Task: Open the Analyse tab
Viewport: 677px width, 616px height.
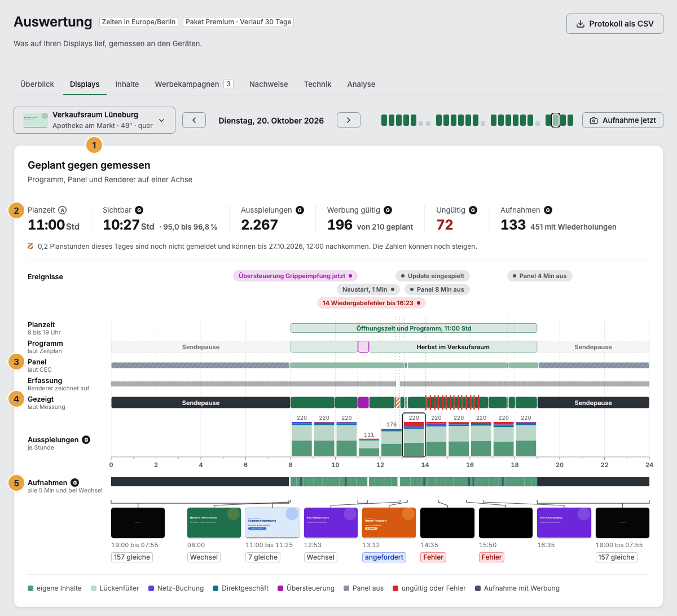Action: [x=361, y=84]
